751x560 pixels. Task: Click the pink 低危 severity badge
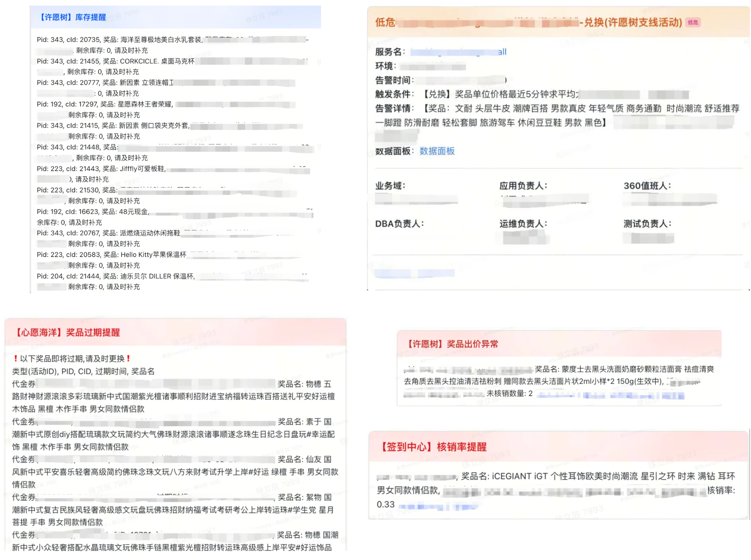tap(692, 22)
